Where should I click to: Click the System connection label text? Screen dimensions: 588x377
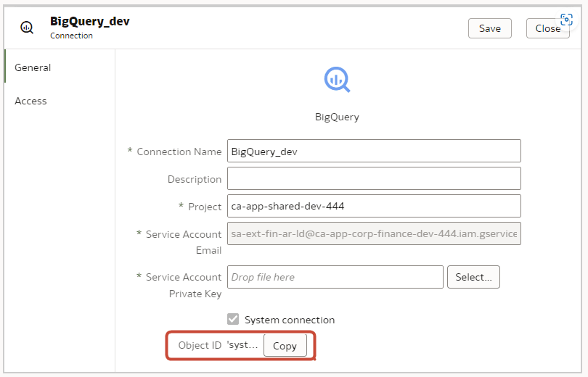[x=290, y=320]
